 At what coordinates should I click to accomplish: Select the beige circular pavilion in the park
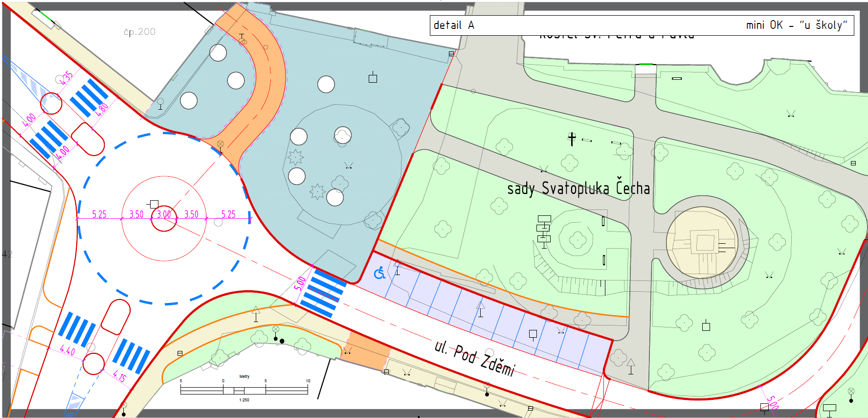coord(702,242)
